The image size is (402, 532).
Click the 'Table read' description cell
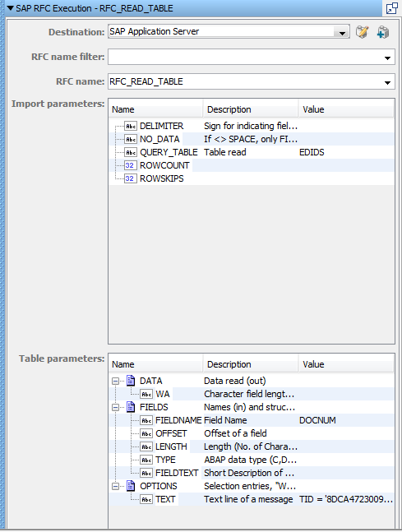(x=251, y=152)
